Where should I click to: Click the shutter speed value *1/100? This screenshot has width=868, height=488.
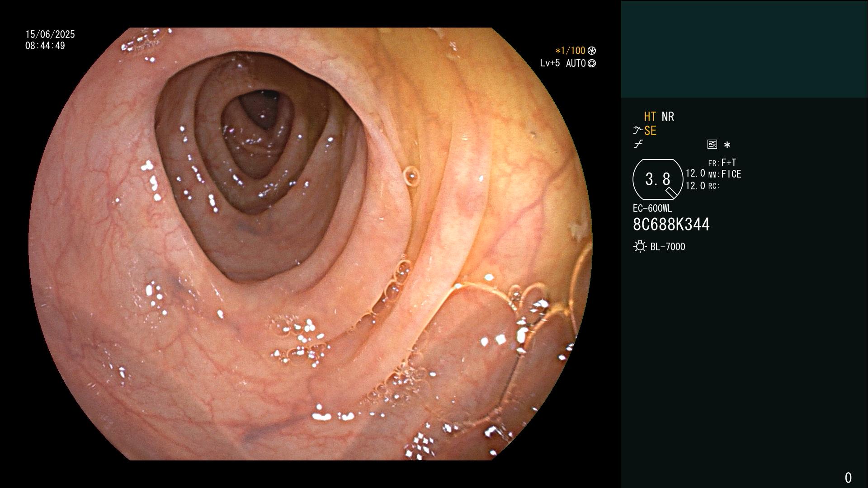pyautogui.click(x=571, y=51)
